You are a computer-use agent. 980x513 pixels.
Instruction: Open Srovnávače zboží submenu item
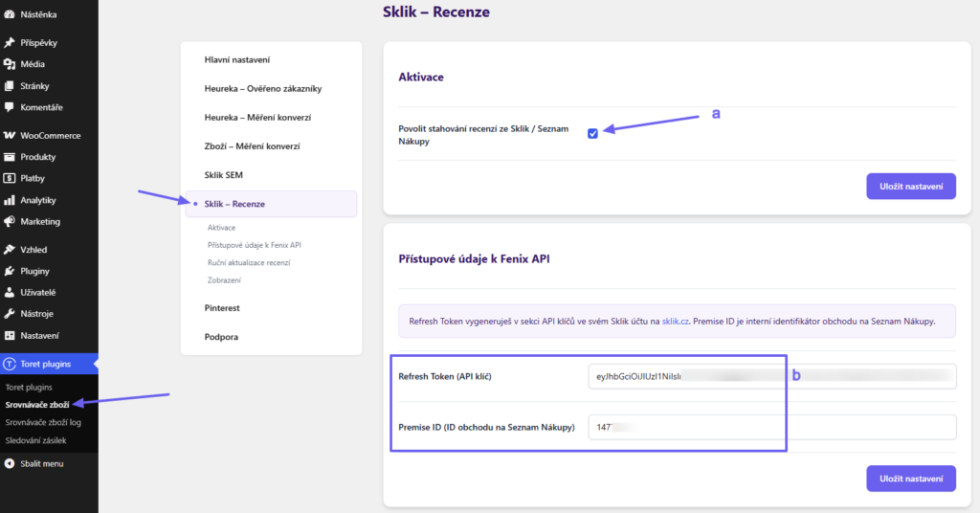pyautogui.click(x=37, y=405)
